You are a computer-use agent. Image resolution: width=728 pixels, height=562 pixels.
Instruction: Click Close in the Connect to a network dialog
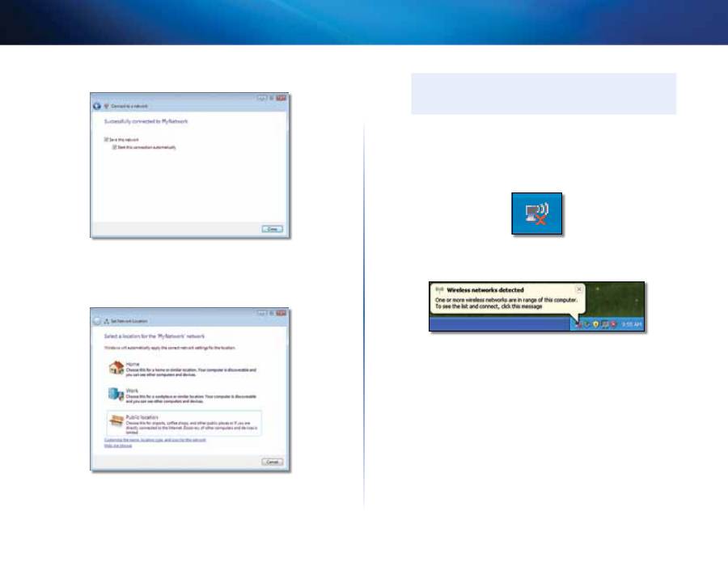coord(273,229)
